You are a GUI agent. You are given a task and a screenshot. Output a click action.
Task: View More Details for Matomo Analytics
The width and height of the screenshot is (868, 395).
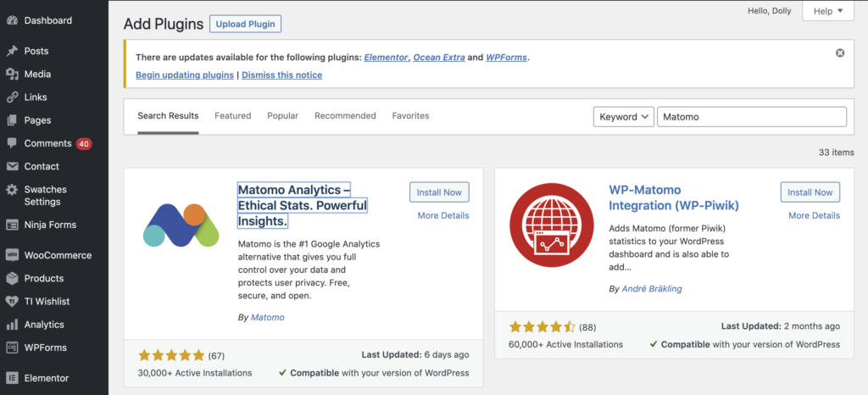coord(442,215)
